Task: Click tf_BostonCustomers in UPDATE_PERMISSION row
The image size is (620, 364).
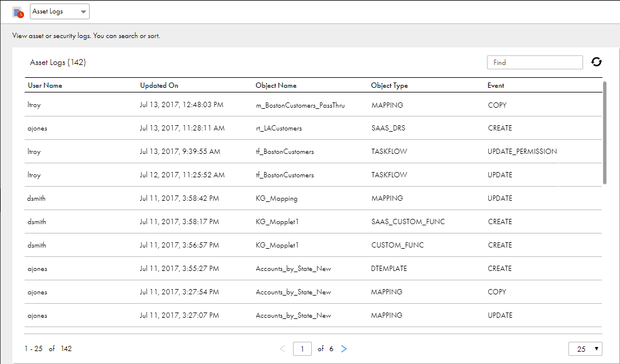Action: [x=285, y=152]
